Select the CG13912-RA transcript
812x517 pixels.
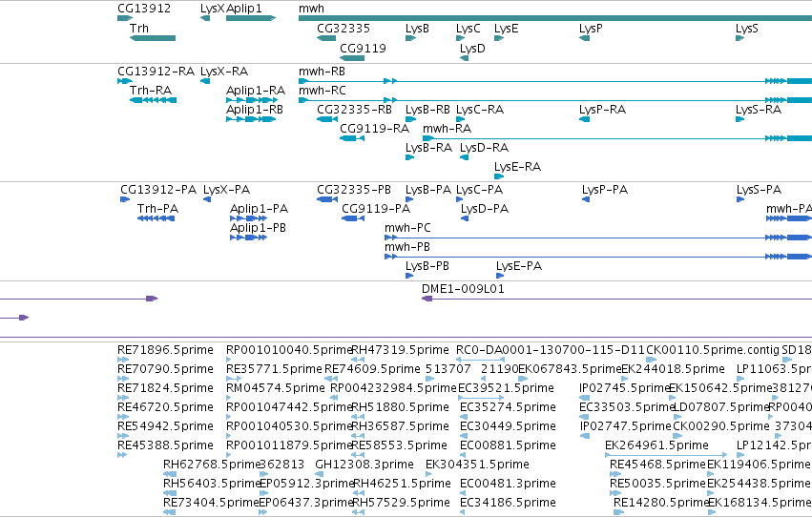[x=125, y=81]
